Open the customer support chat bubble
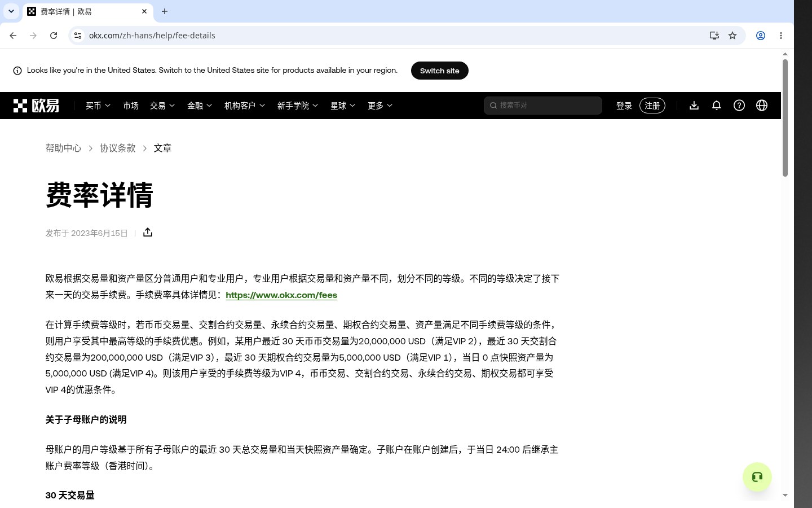This screenshot has height=508, width=812. point(757,477)
